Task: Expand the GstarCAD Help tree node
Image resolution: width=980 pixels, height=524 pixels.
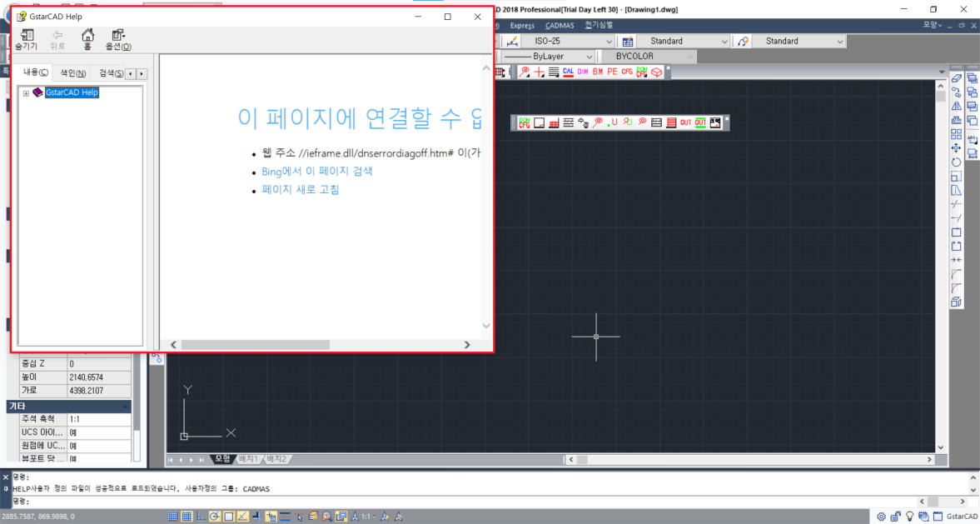Action: (x=26, y=93)
